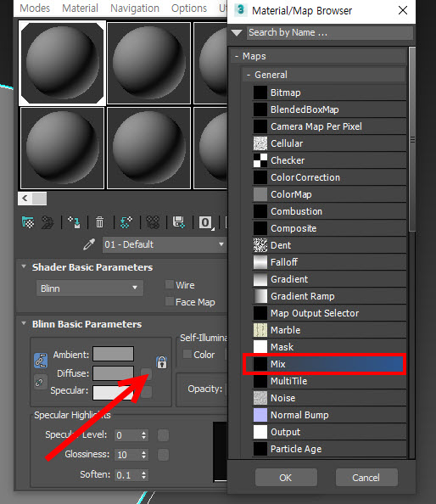Click the Get Material icon
Image resolution: width=436 pixels, height=504 pixels.
(x=28, y=221)
